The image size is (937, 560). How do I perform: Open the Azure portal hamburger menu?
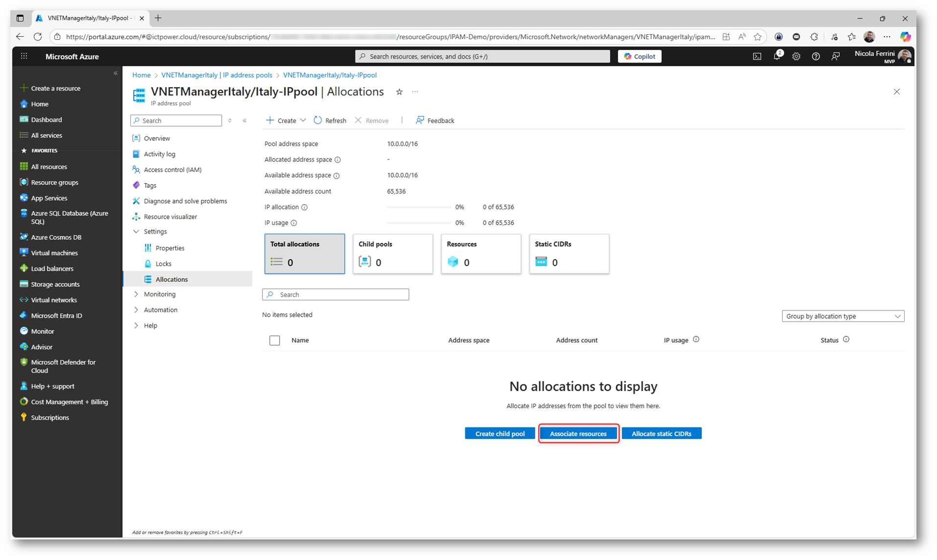coord(24,56)
